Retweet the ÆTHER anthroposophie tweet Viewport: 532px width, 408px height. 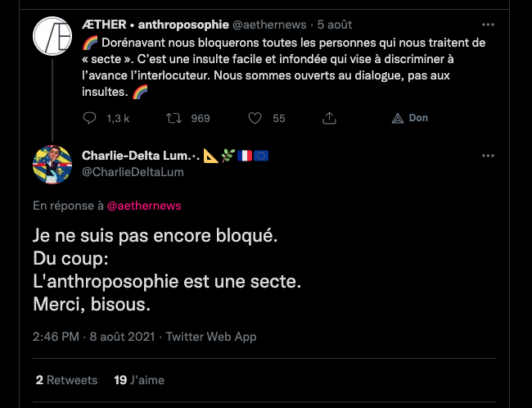[173, 118]
